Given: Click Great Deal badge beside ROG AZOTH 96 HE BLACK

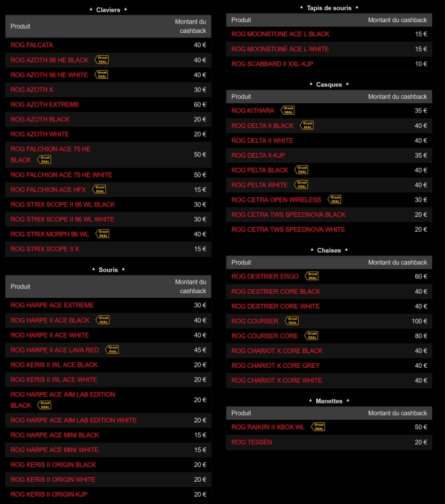Looking at the screenshot, I should click(x=102, y=60).
